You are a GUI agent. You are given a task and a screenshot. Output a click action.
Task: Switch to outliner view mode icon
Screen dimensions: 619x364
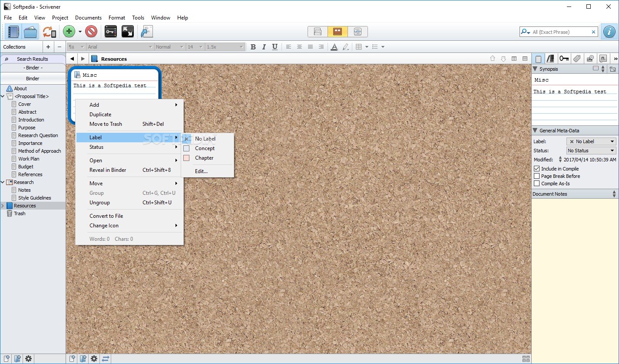tap(357, 32)
